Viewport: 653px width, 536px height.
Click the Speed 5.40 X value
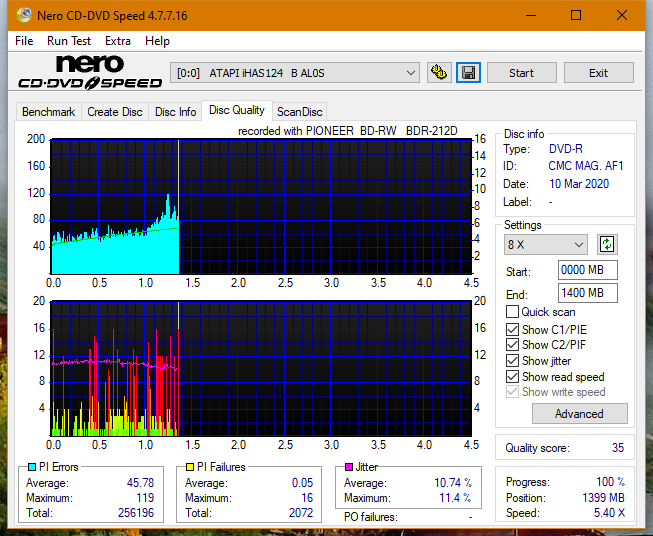pyautogui.click(x=609, y=513)
